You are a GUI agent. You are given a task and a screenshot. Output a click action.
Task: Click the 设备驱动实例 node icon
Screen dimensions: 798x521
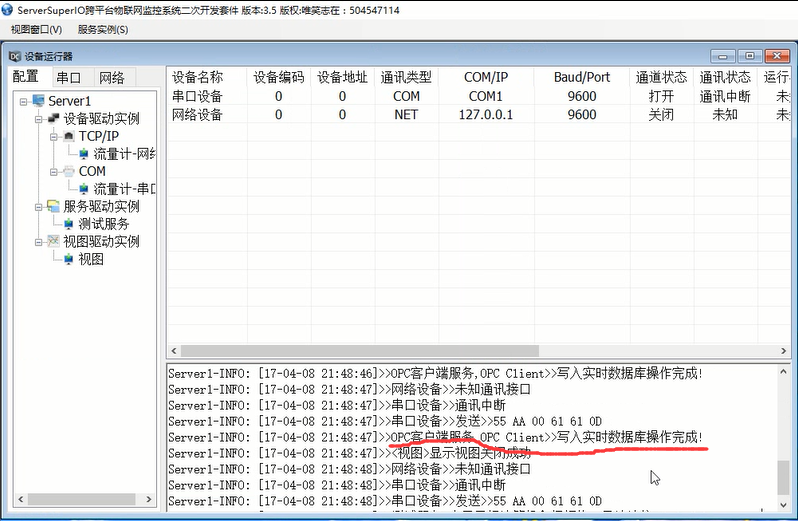coord(53,118)
